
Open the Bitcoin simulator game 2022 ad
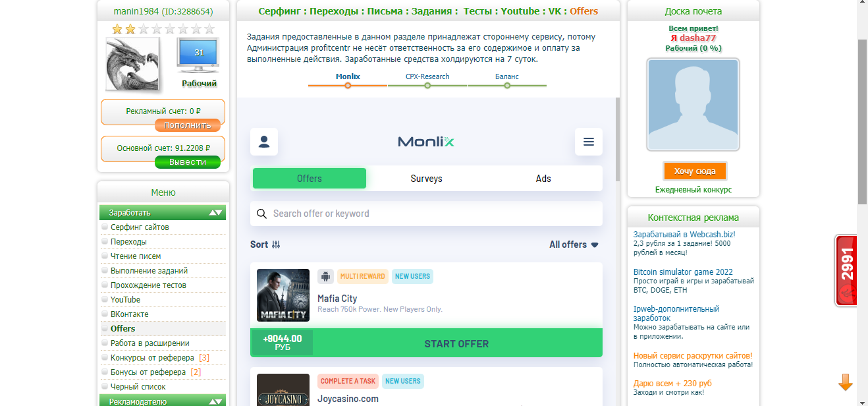tap(683, 272)
